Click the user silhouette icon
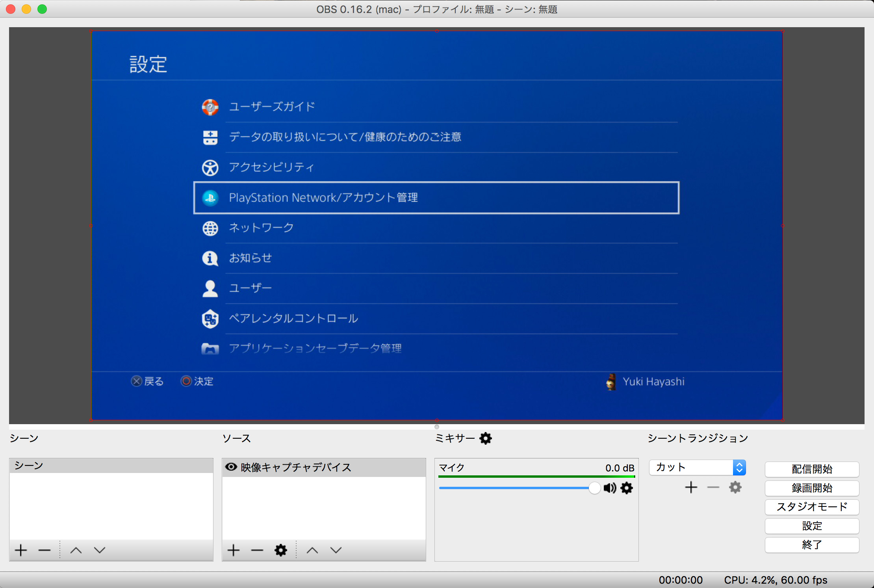 (210, 289)
